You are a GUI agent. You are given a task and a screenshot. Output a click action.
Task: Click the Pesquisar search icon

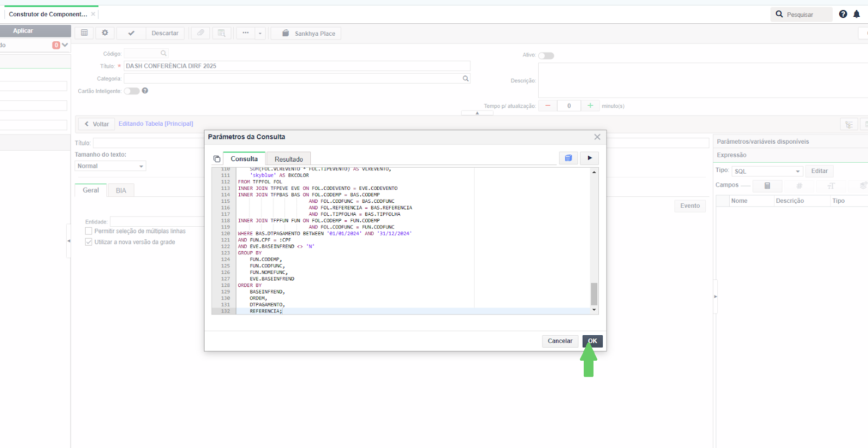click(779, 14)
